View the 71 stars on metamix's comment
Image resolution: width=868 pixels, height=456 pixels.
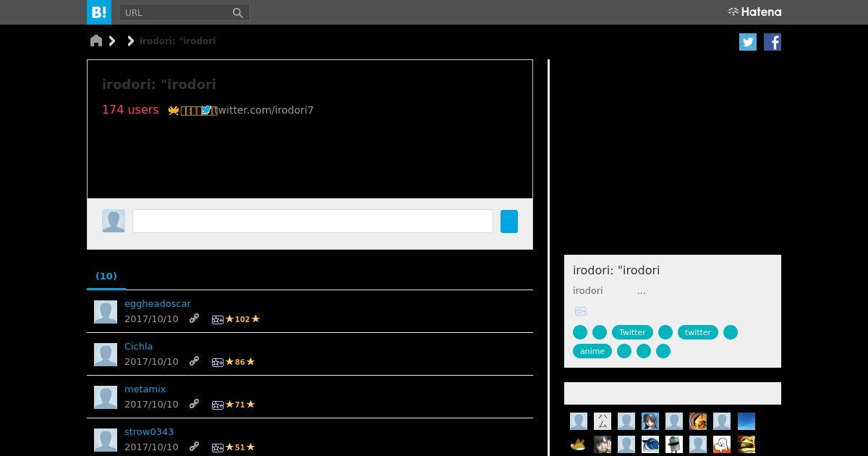pos(240,404)
